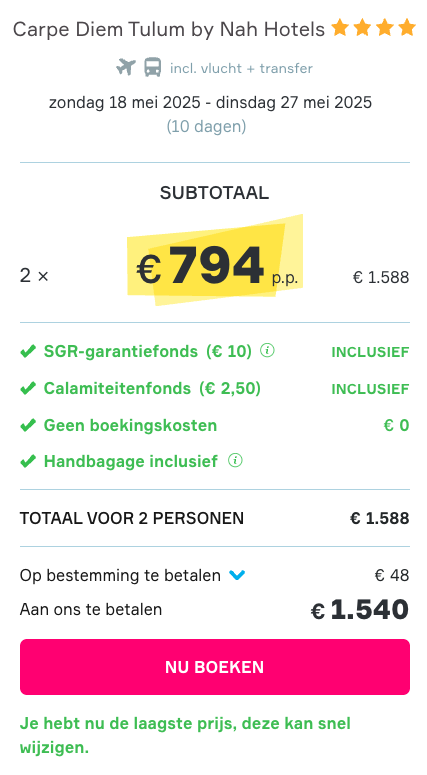Click the incl. vlucht + transfer text

tap(241, 68)
